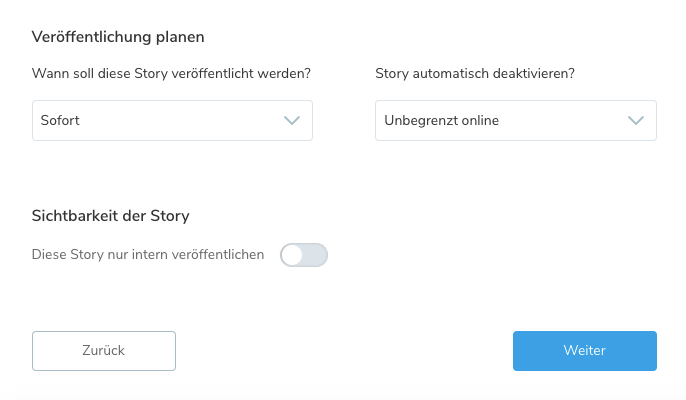Click the empty area inside Unbegrenzt online field
The width and height of the screenshot is (686, 400).
coord(560,120)
